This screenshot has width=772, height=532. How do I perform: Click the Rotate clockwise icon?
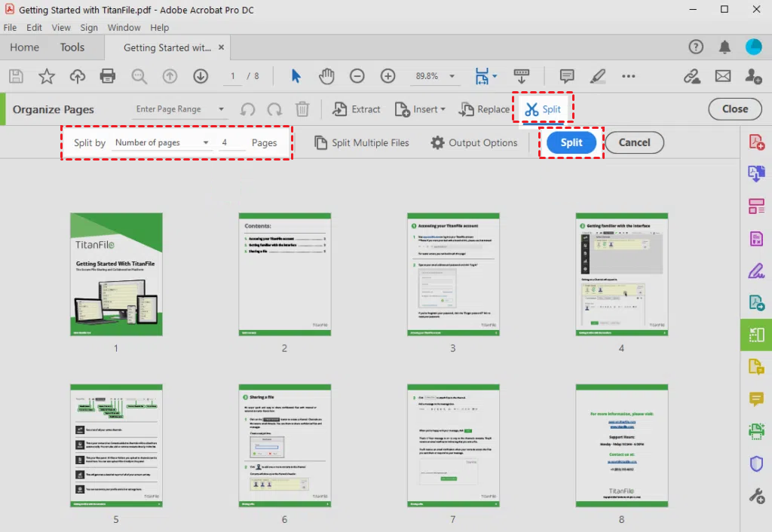275,109
